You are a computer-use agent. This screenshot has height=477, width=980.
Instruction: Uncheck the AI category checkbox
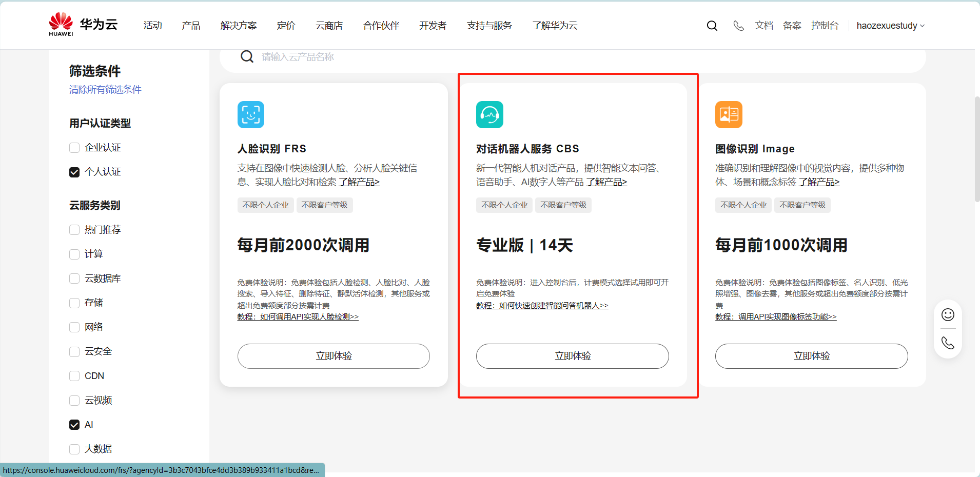click(74, 425)
